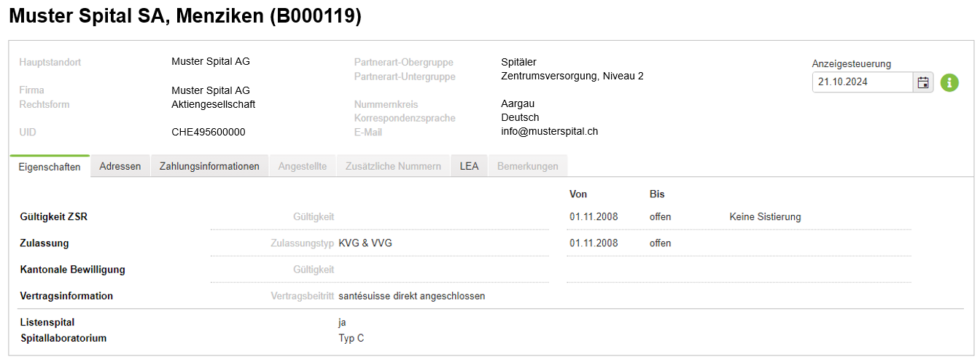Select the Eigenschaften tab
This screenshot has width=980, height=362.
[50, 166]
